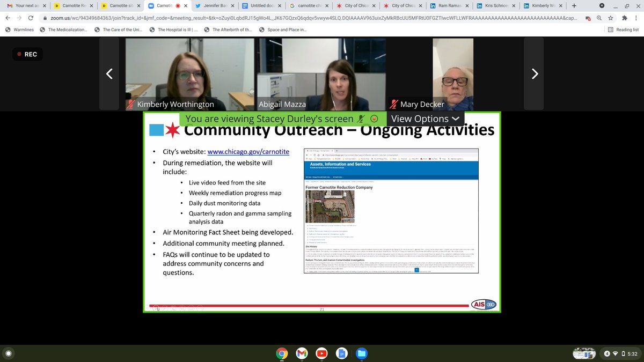Image resolution: width=644 pixels, height=362 pixels.
Task: Click Mary Decker's muted mic icon
Action: point(394,105)
